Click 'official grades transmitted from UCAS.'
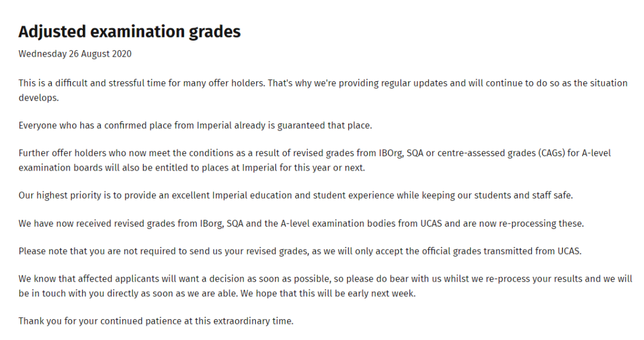The width and height of the screenshot is (644, 340). (x=505, y=251)
